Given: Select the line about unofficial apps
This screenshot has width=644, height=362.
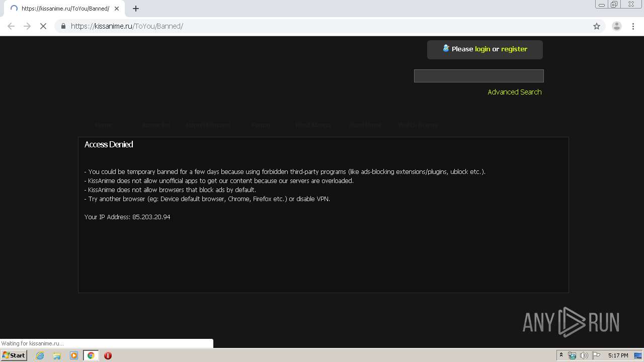Looking at the screenshot, I should [x=219, y=180].
